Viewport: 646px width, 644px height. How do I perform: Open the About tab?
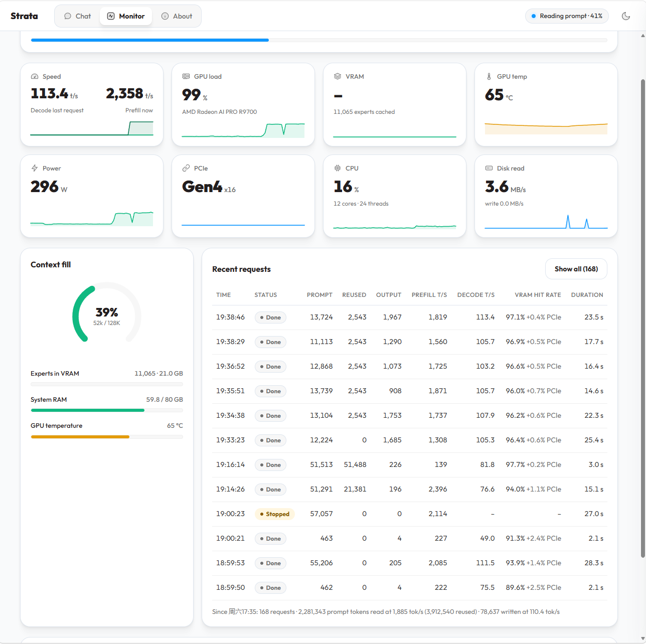(x=177, y=16)
